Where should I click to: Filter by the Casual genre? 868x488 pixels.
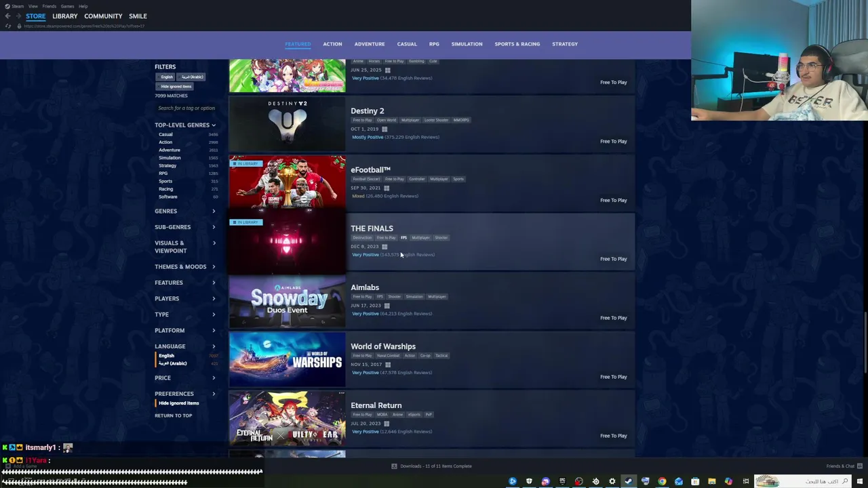(x=165, y=134)
